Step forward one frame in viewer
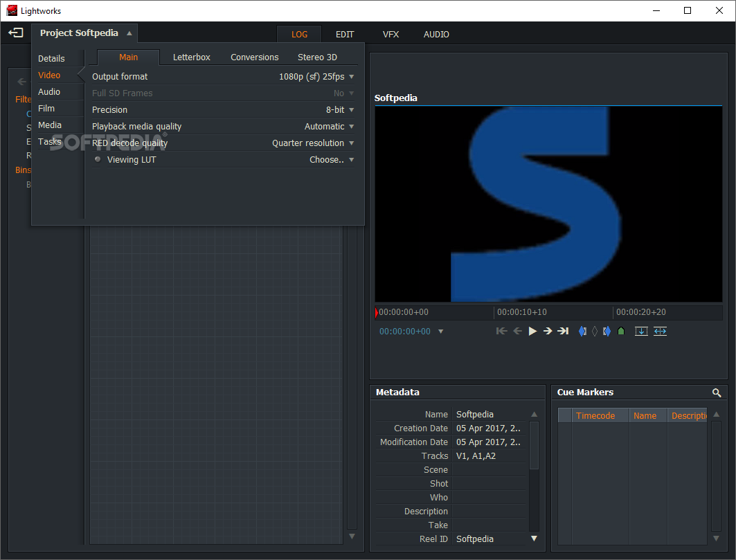 pos(547,331)
